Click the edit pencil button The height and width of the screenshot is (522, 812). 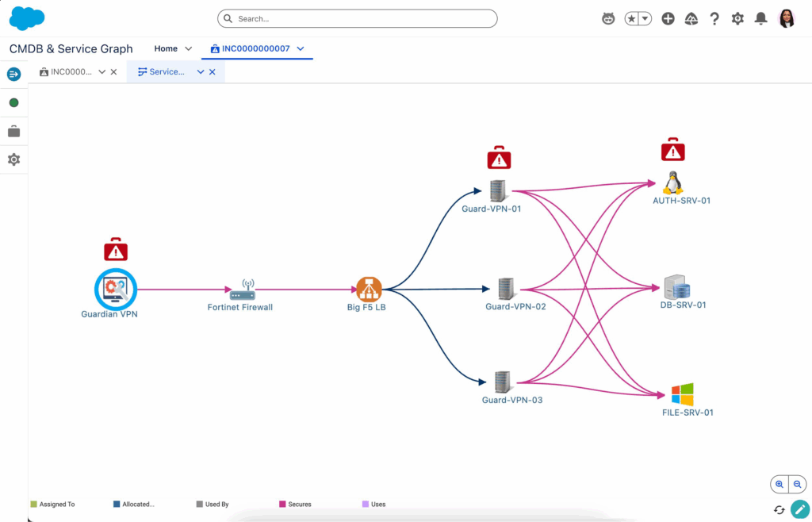(799, 509)
